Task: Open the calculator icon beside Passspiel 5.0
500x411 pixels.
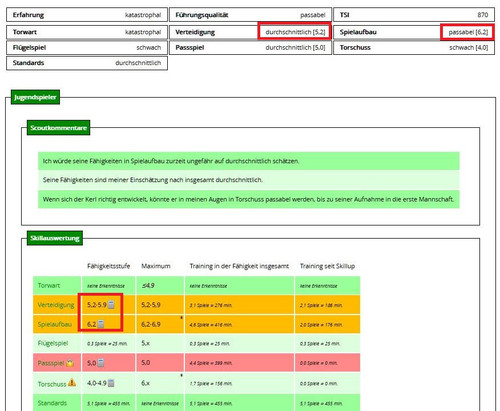Action: [x=101, y=363]
